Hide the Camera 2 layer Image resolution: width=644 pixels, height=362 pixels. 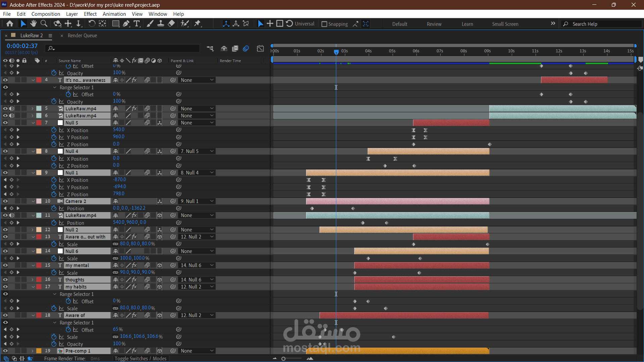click(x=5, y=201)
